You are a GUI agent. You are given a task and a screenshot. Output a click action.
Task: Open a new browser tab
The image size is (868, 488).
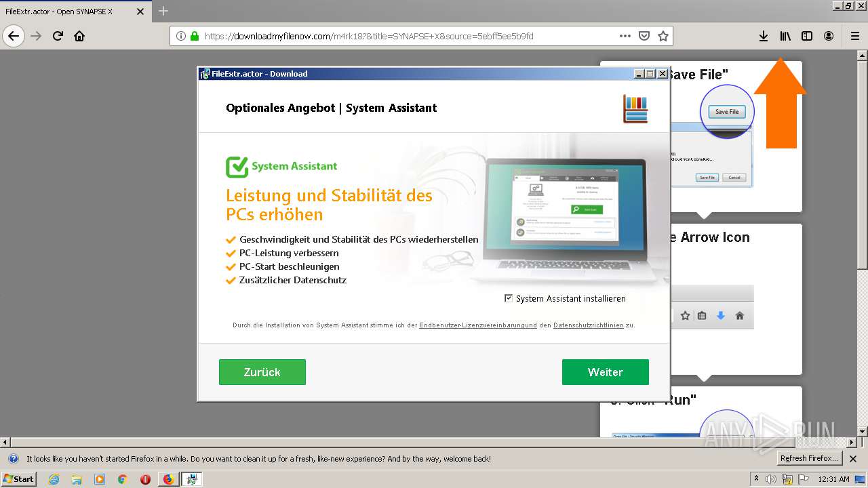click(x=163, y=11)
